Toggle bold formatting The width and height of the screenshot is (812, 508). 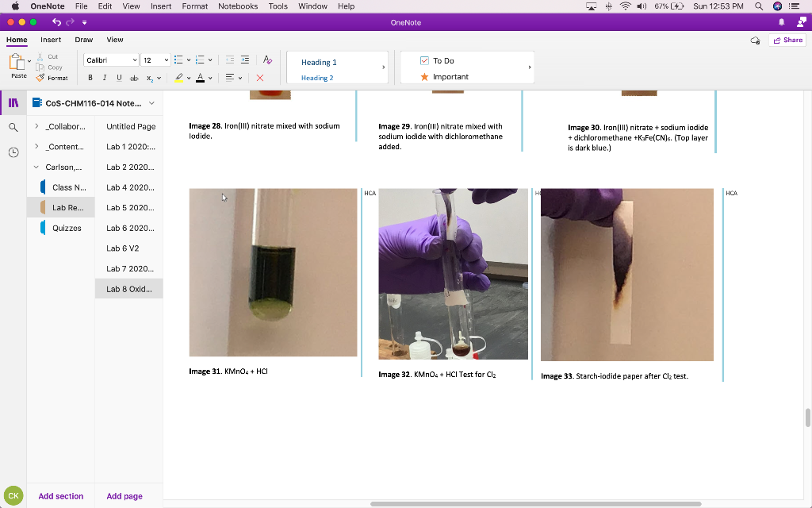tap(90, 78)
